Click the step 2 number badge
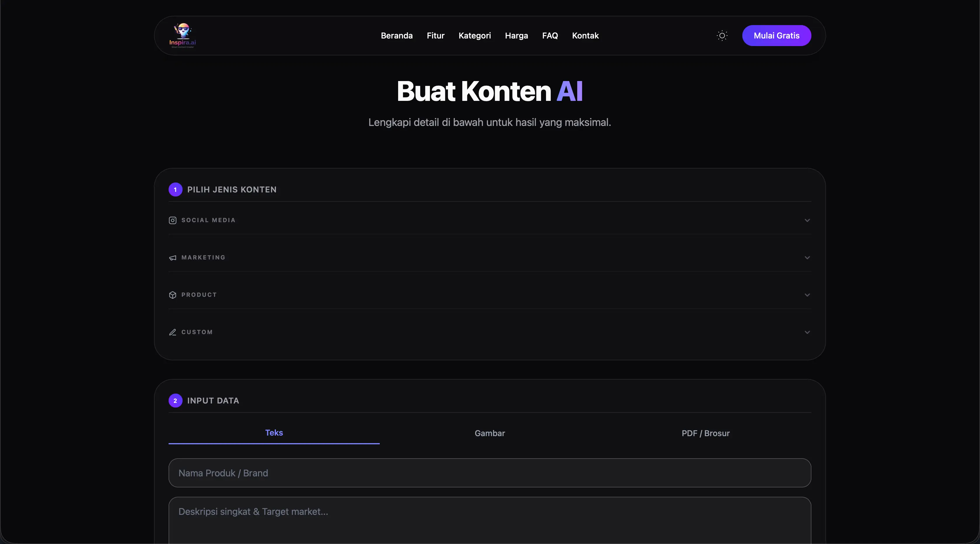 (x=175, y=401)
